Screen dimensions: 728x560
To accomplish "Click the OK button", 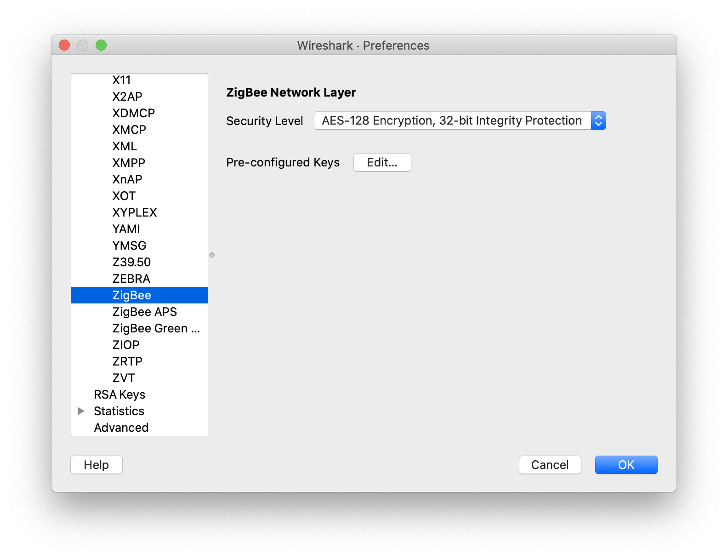I will tap(626, 465).
